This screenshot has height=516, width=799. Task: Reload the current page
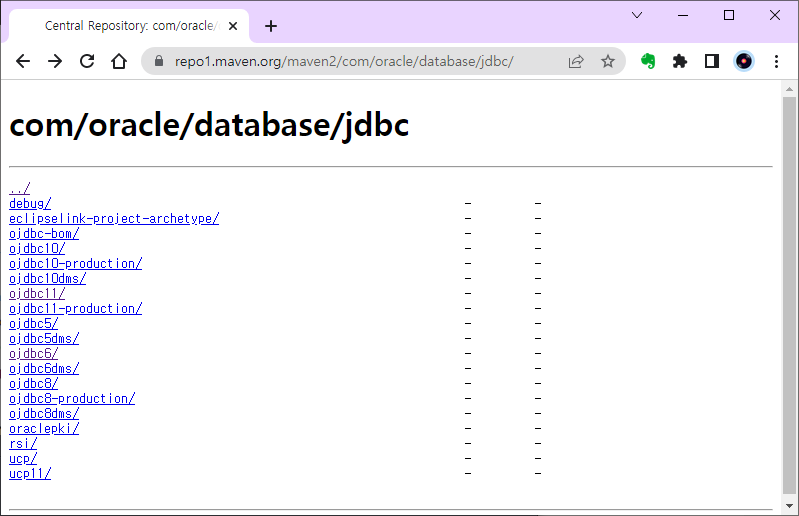click(x=87, y=62)
